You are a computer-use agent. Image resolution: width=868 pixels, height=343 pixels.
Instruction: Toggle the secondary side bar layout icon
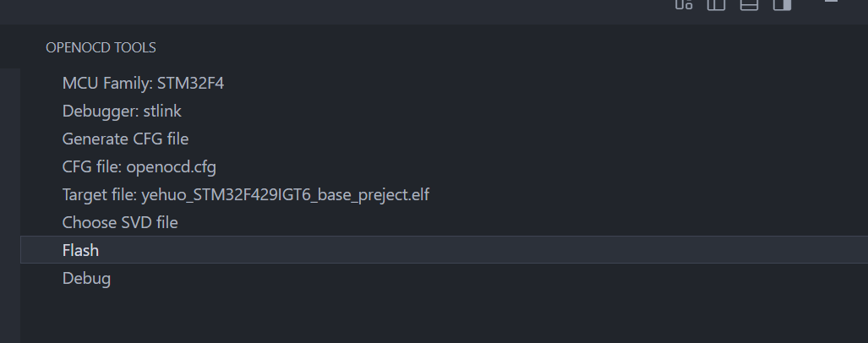(x=782, y=4)
